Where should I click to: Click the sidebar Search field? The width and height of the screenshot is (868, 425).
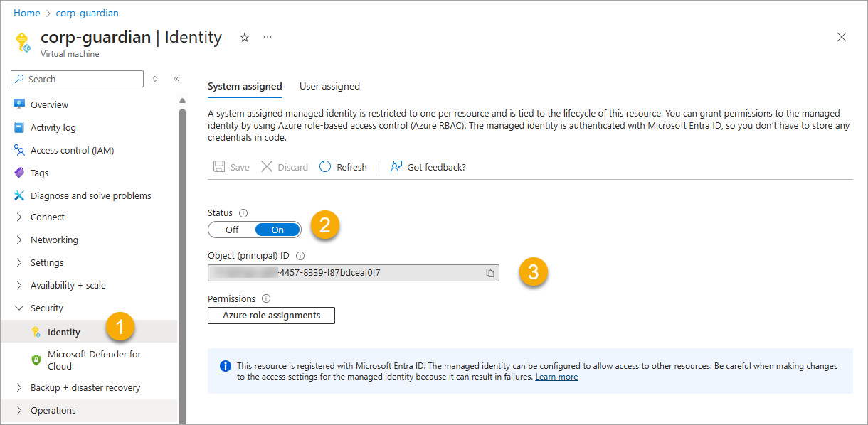(x=76, y=78)
